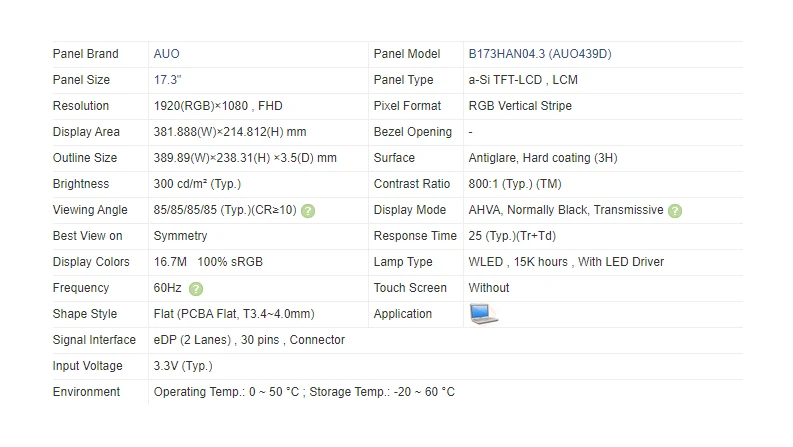
Task: Click the 3.3V (Typ.) input voltage value
Action: pos(183,366)
